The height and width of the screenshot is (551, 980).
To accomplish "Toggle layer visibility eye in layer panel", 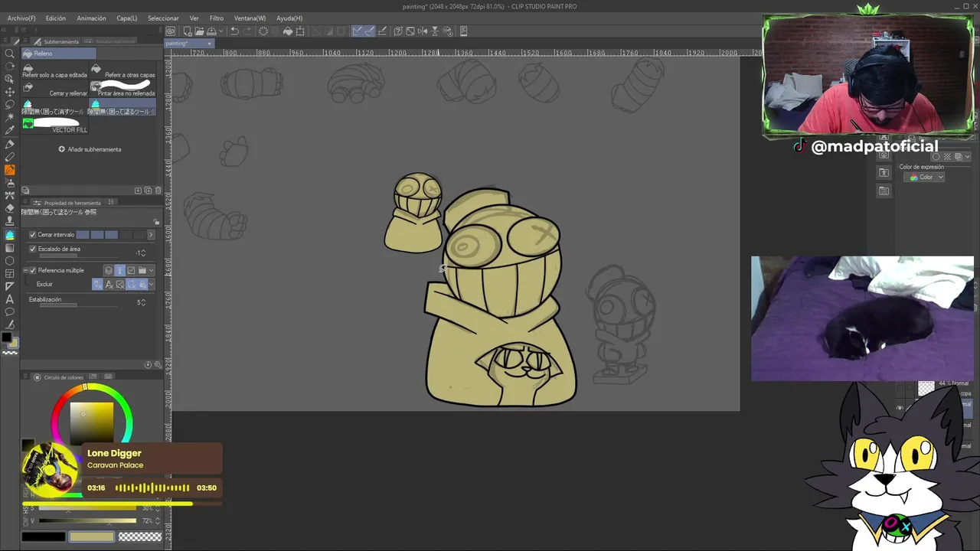I will [x=900, y=408].
